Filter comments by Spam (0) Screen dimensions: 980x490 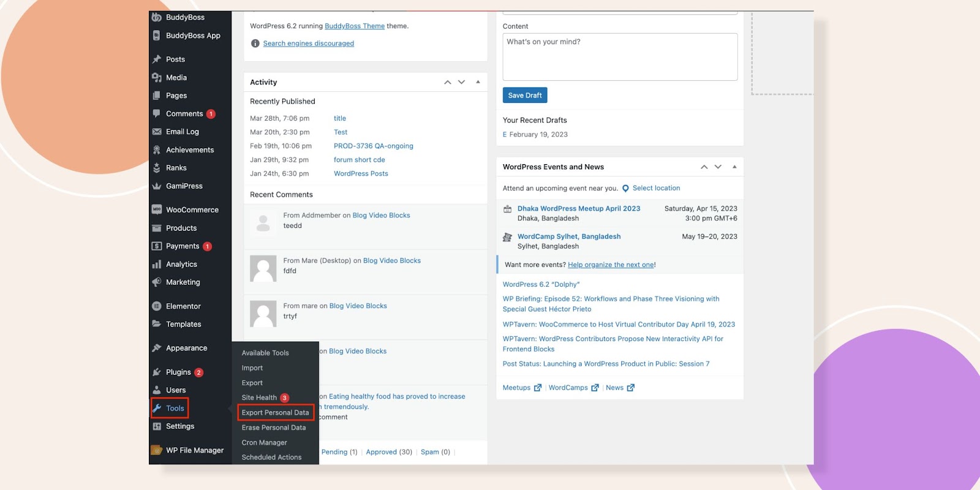(x=435, y=452)
